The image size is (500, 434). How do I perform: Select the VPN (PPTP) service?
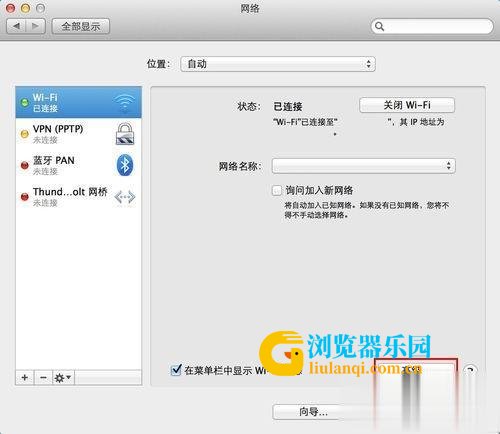pos(78,134)
